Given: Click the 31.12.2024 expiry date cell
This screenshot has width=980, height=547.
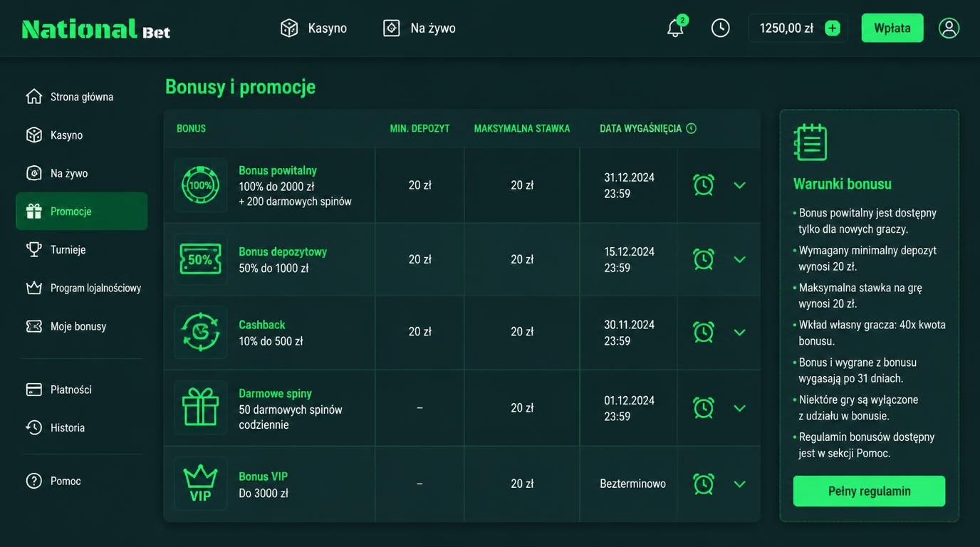Looking at the screenshot, I should (629, 185).
